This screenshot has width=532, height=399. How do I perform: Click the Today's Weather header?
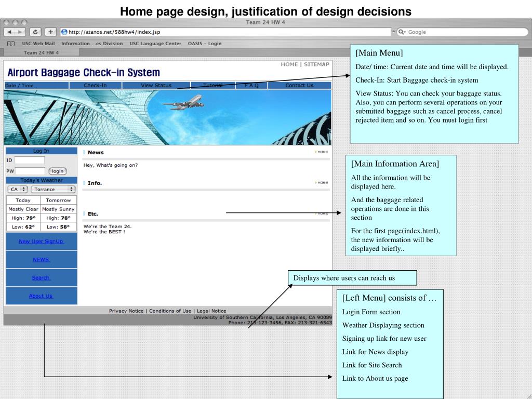coord(42,180)
